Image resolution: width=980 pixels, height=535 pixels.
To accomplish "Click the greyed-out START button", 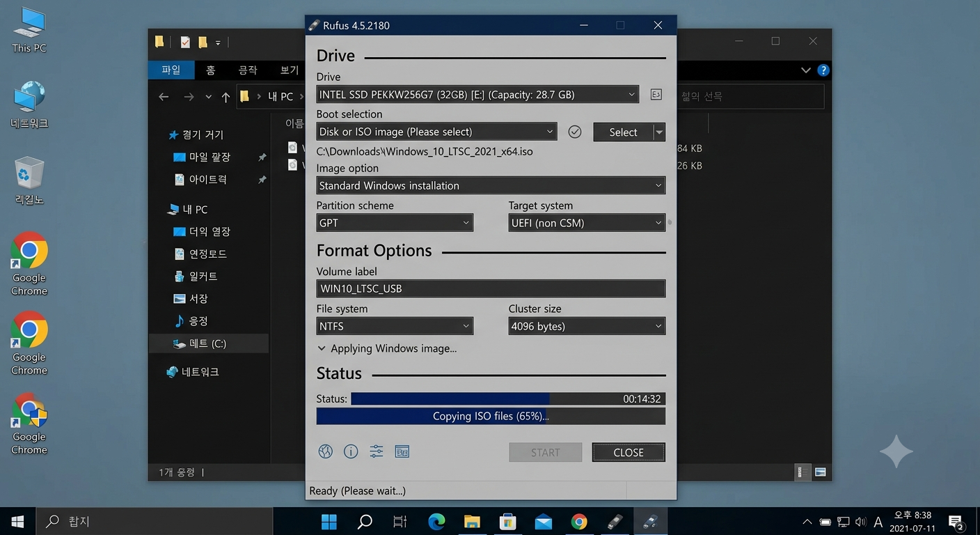I will click(545, 452).
